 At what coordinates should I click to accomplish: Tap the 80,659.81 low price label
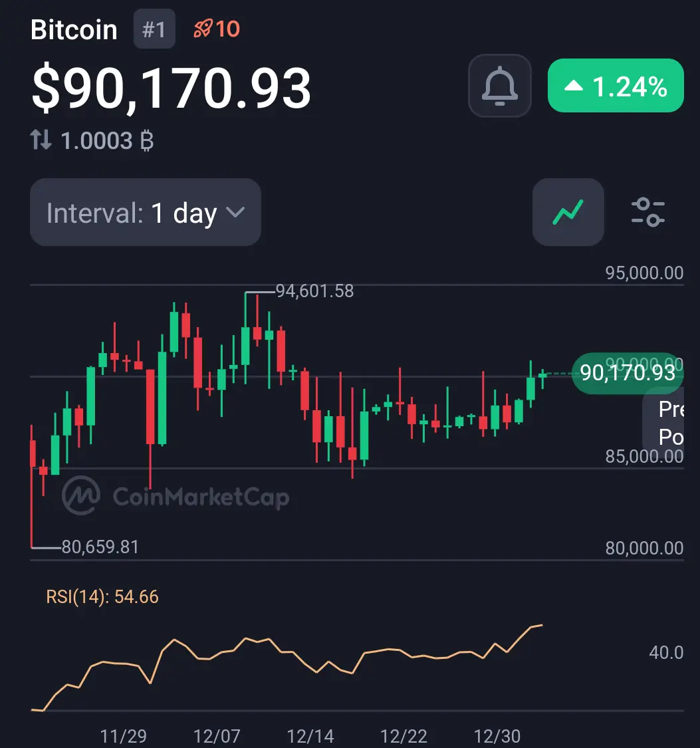(100, 547)
